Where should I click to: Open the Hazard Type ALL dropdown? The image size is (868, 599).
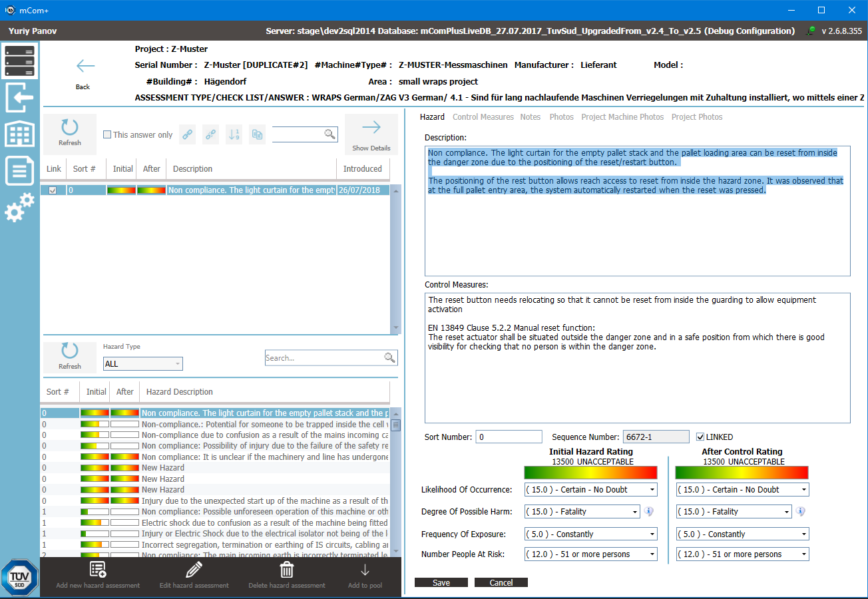(x=143, y=364)
